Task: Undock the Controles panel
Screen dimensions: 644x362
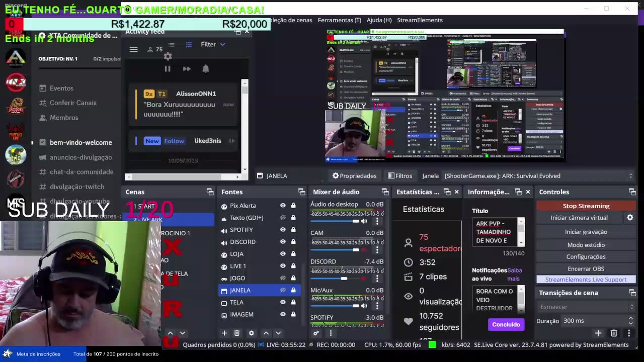Action: pos(632,192)
